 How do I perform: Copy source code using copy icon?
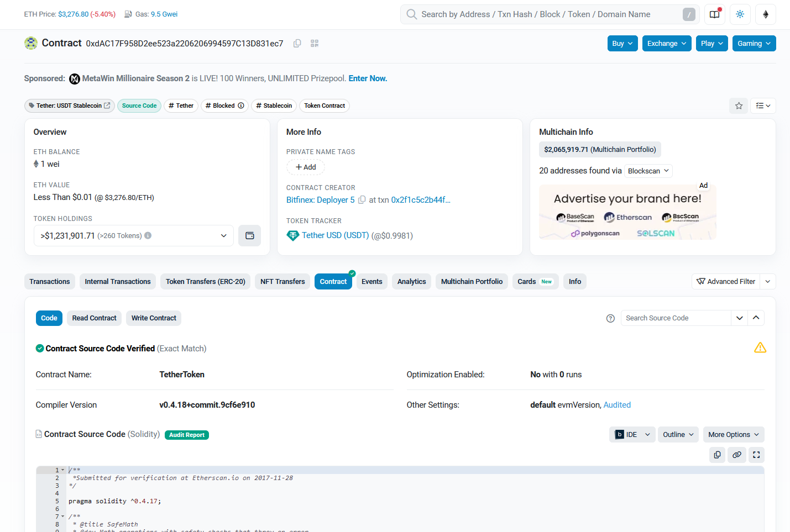click(717, 455)
